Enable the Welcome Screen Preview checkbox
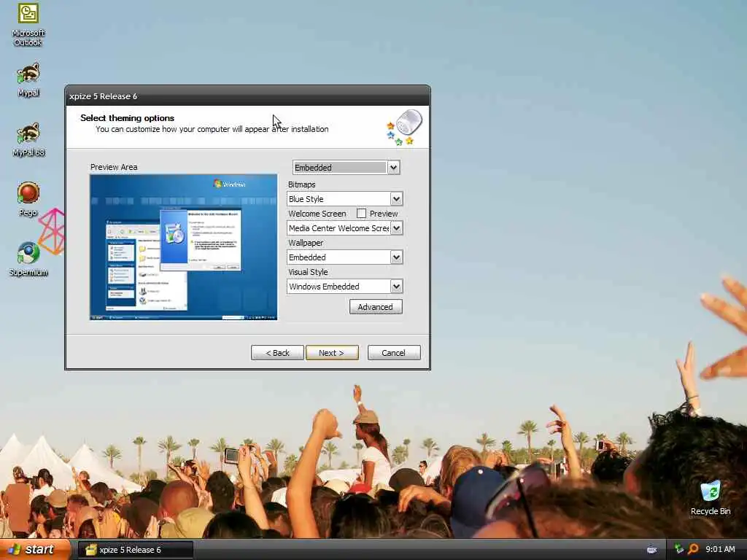 pos(362,214)
